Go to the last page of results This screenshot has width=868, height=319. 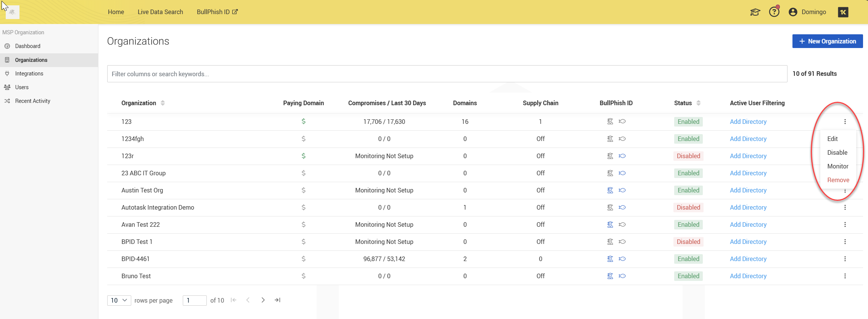[x=277, y=300]
